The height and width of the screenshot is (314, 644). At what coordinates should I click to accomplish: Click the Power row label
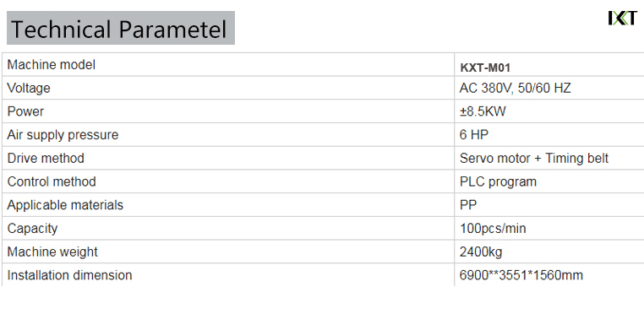click(25, 111)
